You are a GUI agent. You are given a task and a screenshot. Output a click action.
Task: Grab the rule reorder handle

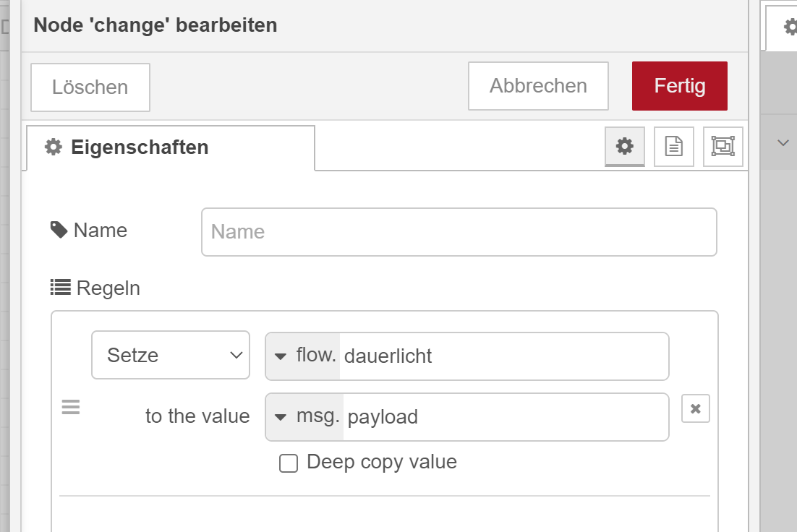click(71, 407)
